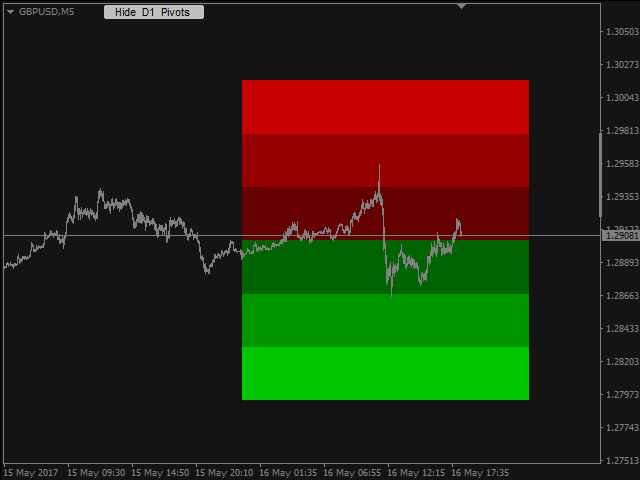640x480 pixels.
Task: Click the medium red R2 pivot zone
Action: (385, 160)
